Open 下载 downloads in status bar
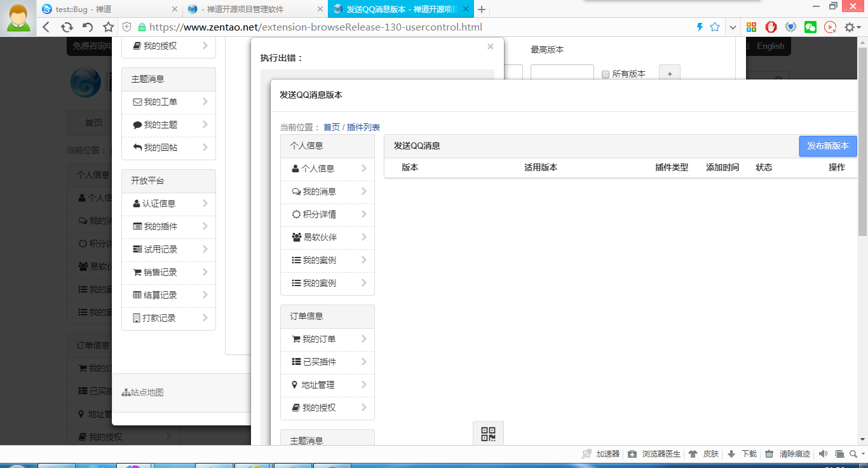This screenshot has width=868, height=468. tap(742, 454)
